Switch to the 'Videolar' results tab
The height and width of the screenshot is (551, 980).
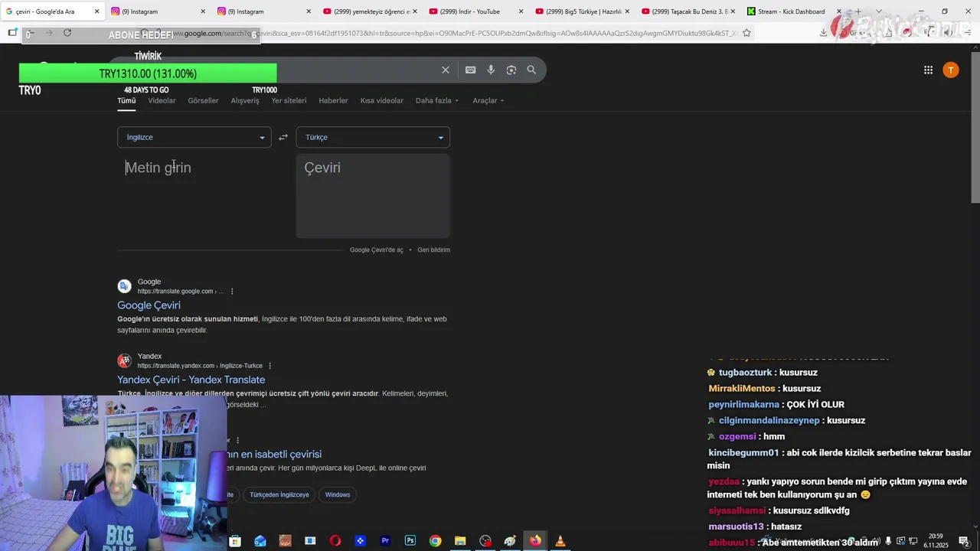point(162,100)
